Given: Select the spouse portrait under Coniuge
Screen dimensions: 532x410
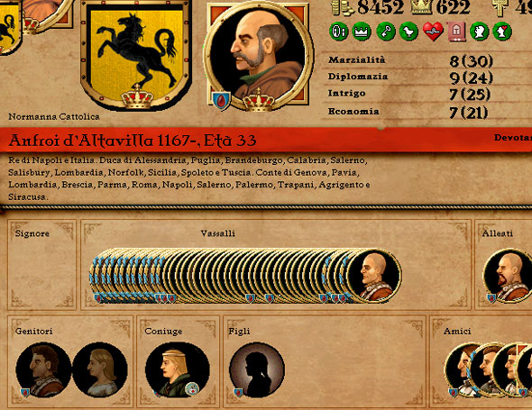Looking at the screenshot, I should [177, 369].
